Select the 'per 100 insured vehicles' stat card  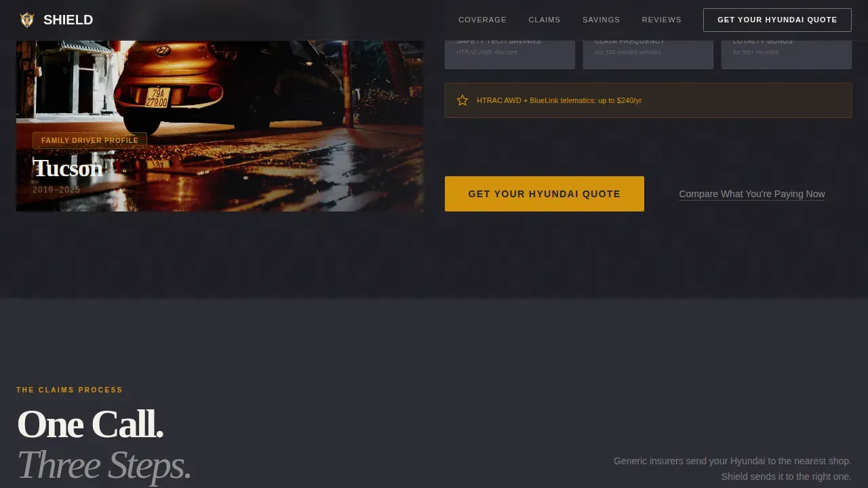coord(648,54)
